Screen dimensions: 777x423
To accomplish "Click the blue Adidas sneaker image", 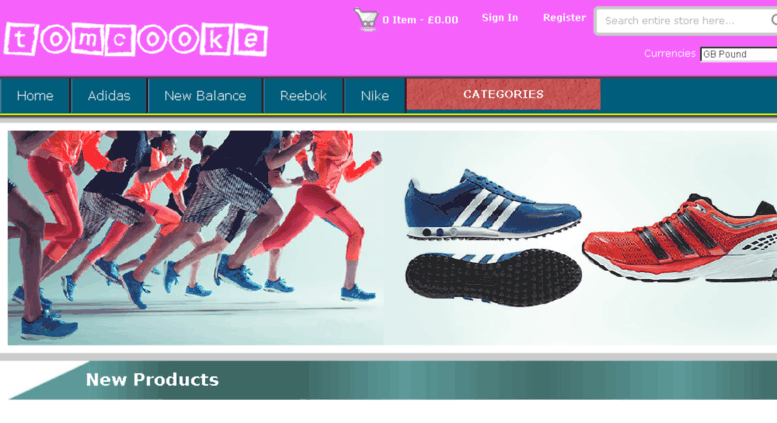I will pyautogui.click(x=493, y=205).
